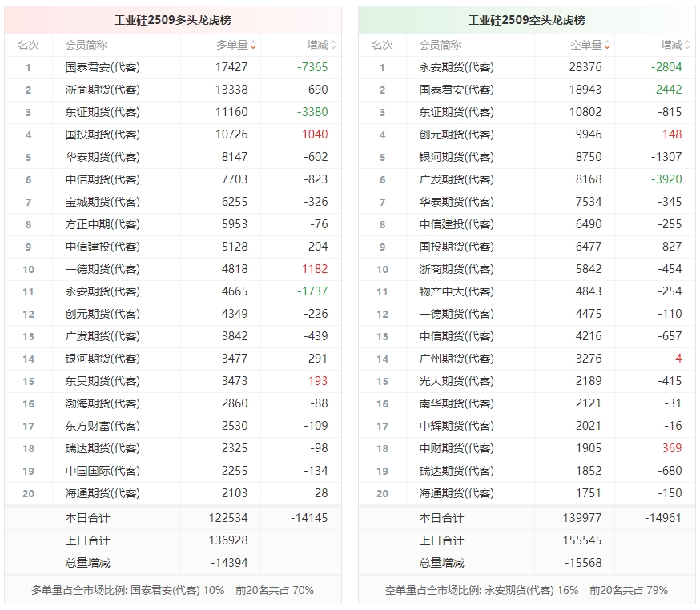Click 多单量占全市场比例 footer text
This screenshot has height=610, width=700.
173,590
